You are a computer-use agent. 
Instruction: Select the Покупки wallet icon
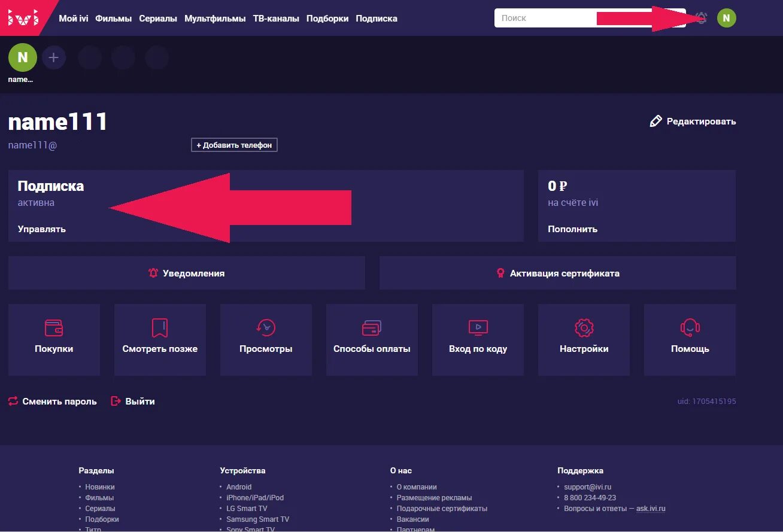(54, 328)
